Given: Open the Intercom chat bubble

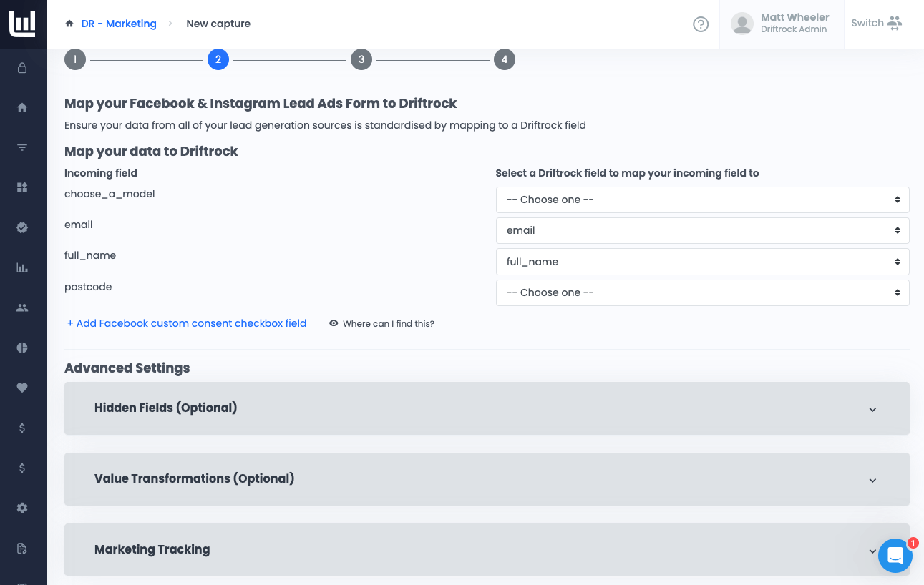Looking at the screenshot, I should pos(895,556).
